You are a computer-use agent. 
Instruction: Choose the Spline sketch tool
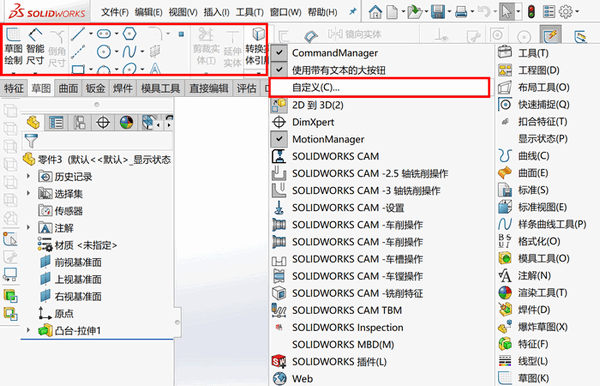[x=129, y=51]
